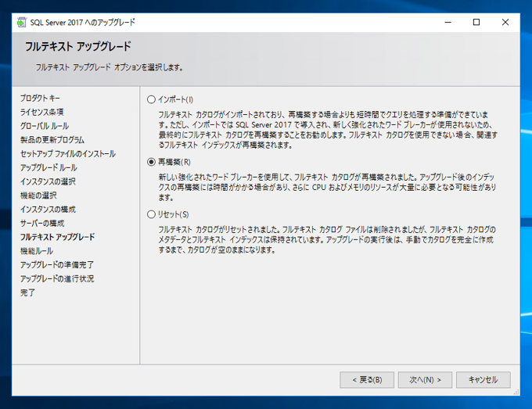The image size is (532, 409).
Task: Click アップグレードの進行状況 in the step list
Action: [56, 278]
